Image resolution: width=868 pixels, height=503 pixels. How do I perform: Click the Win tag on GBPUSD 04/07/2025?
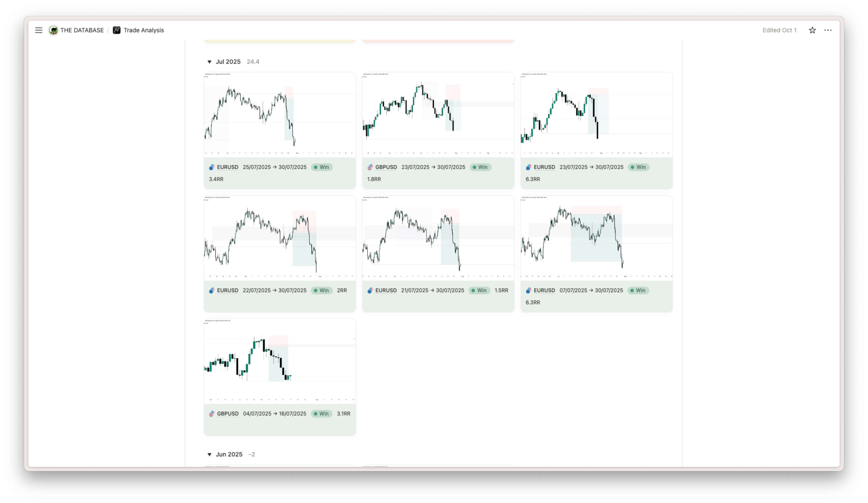[321, 414]
